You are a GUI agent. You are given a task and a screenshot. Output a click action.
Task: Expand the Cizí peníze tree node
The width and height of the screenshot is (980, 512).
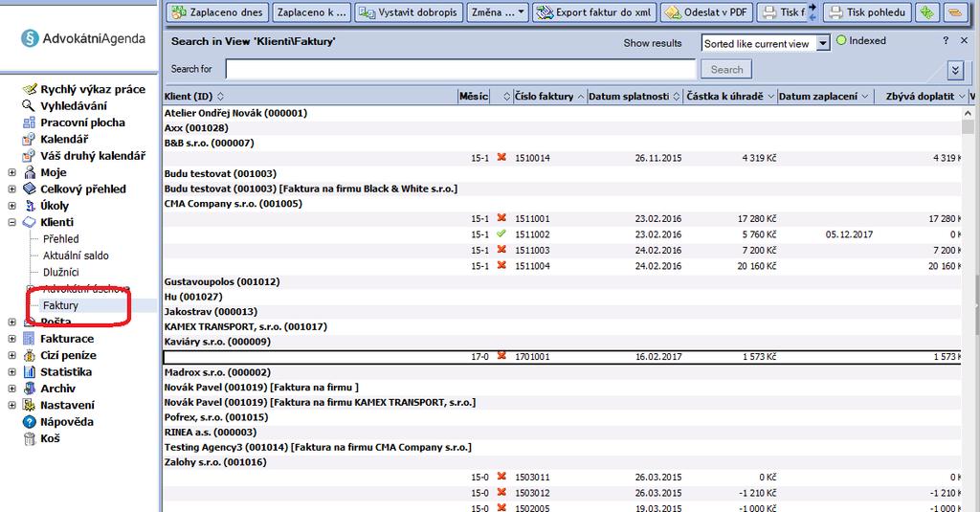point(11,355)
